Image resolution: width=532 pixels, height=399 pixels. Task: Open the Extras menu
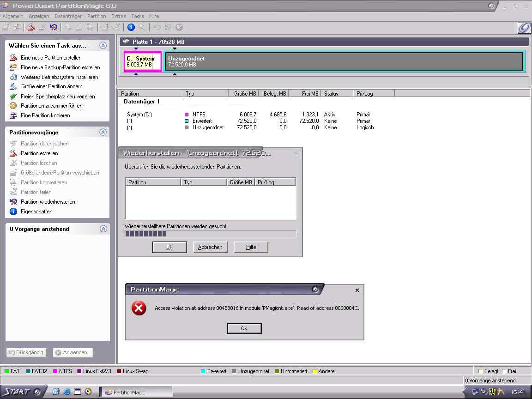click(x=118, y=16)
